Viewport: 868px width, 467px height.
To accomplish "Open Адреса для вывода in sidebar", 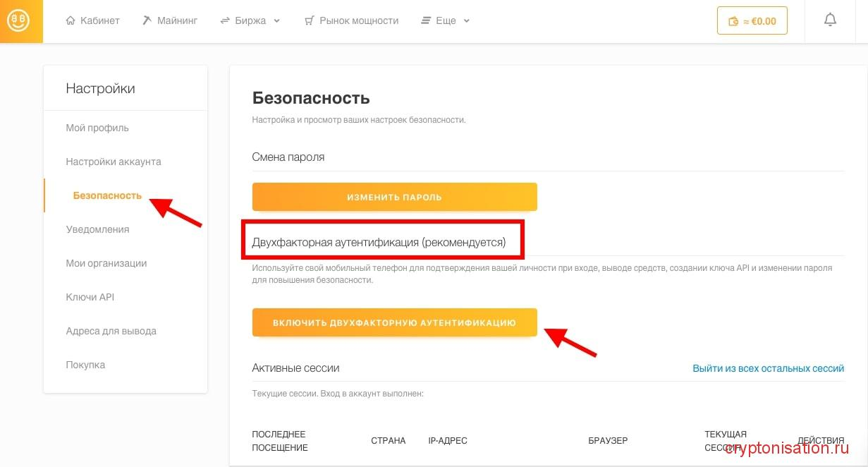I will (x=111, y=331).
